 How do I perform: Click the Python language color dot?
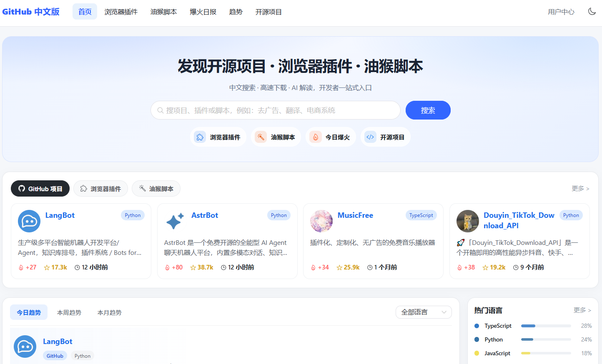tap(477, 339)
